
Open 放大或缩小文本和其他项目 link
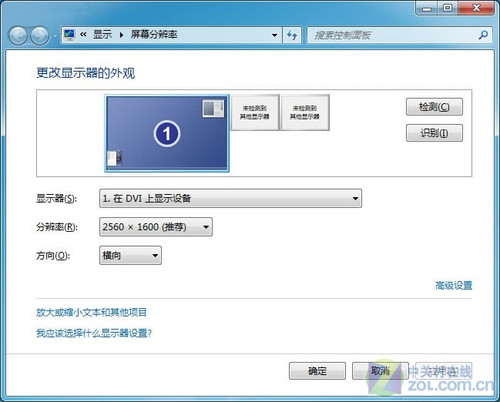click(x=91, y=312)
